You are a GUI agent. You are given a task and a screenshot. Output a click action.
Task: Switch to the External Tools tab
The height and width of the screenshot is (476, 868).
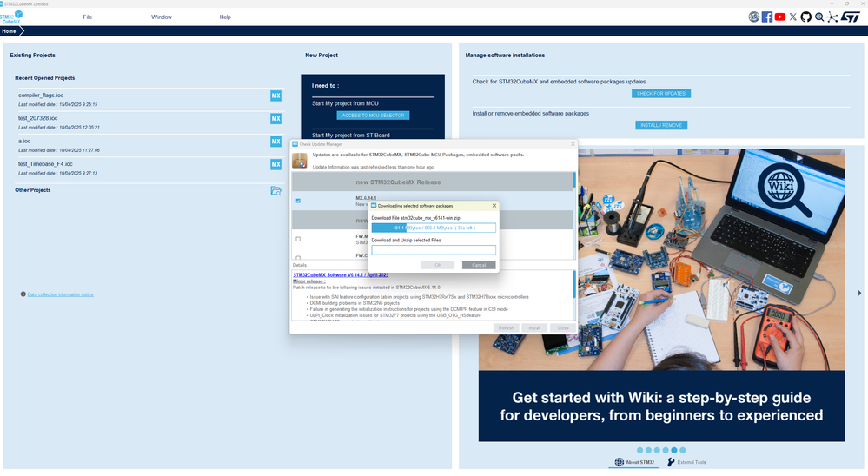[686, 462]
